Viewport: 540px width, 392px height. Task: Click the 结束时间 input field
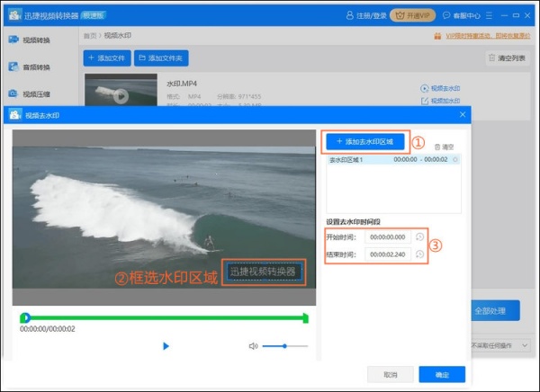coord(389,254)
